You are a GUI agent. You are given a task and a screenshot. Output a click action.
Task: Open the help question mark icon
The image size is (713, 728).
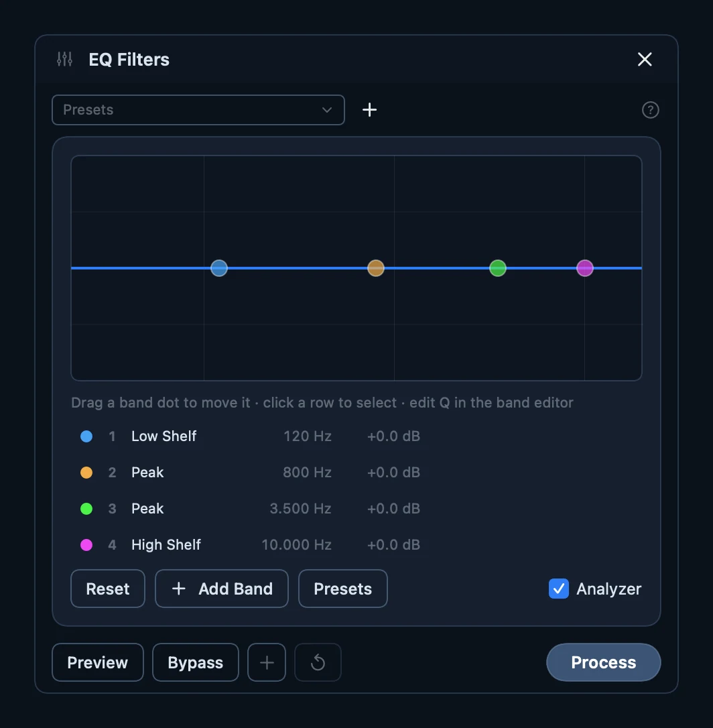pos(650,110)
